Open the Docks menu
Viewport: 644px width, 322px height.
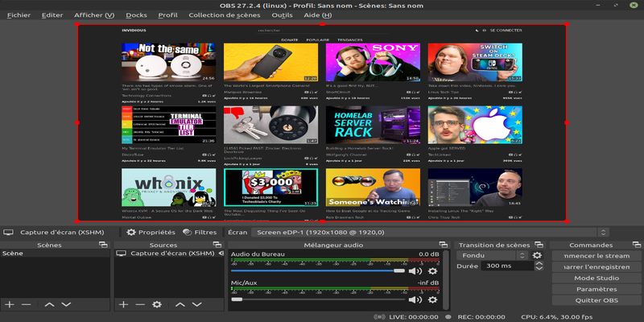click(136, 15)
